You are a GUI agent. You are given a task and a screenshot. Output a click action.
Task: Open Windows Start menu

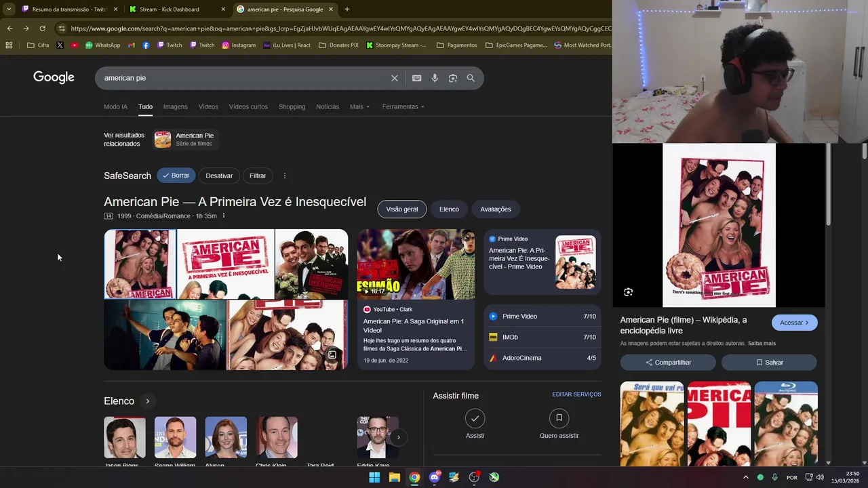(x=374, y=477)
